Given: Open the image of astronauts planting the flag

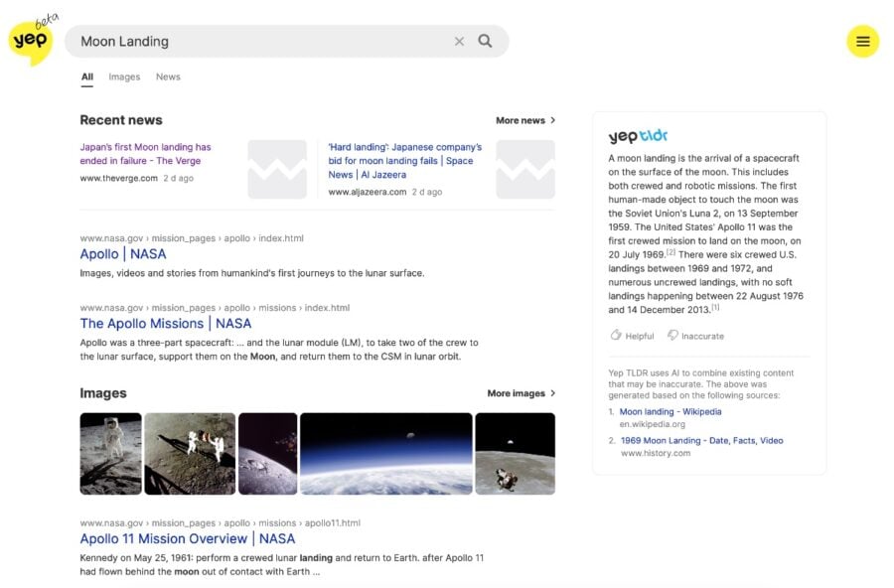Looking at the screenshot, I should tap(190, 454).
